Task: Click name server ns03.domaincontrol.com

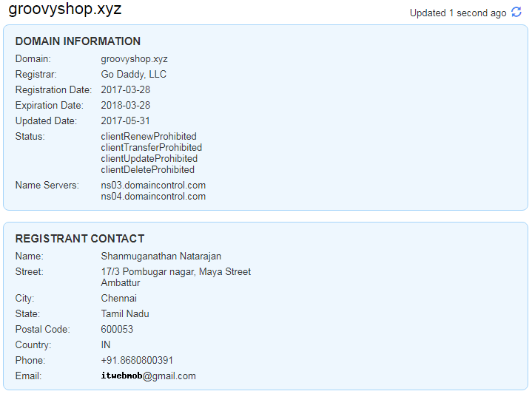Action: point(153,185)
